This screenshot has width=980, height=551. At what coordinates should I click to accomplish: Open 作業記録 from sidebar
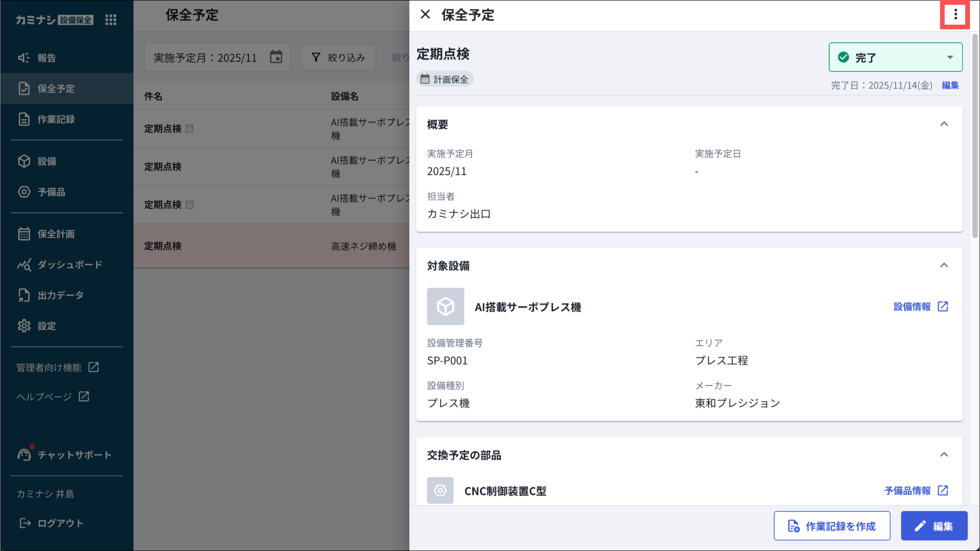click(x=56, y=119)
